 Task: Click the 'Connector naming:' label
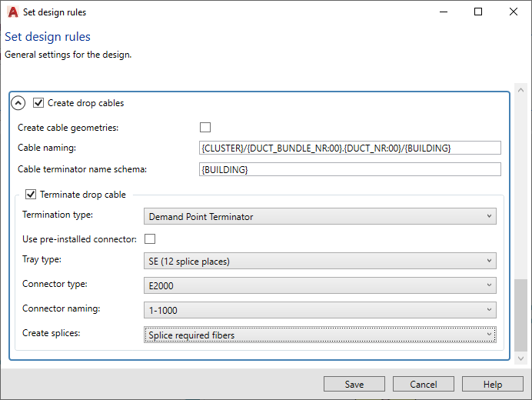(x=62, y=308)
